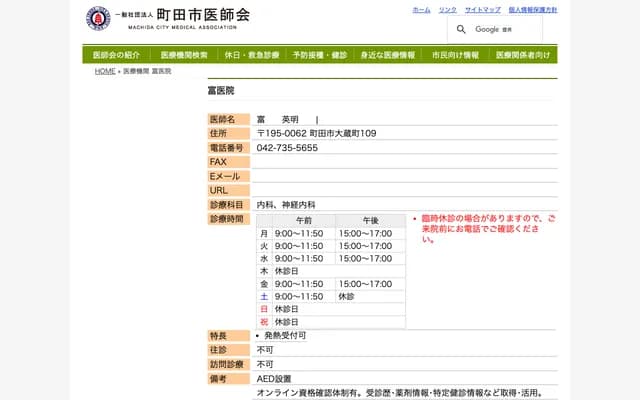Open the ホーム link in the header
The height and width of the screenshot is (400, 640).
pyautogui.click(x=421, y=9)
